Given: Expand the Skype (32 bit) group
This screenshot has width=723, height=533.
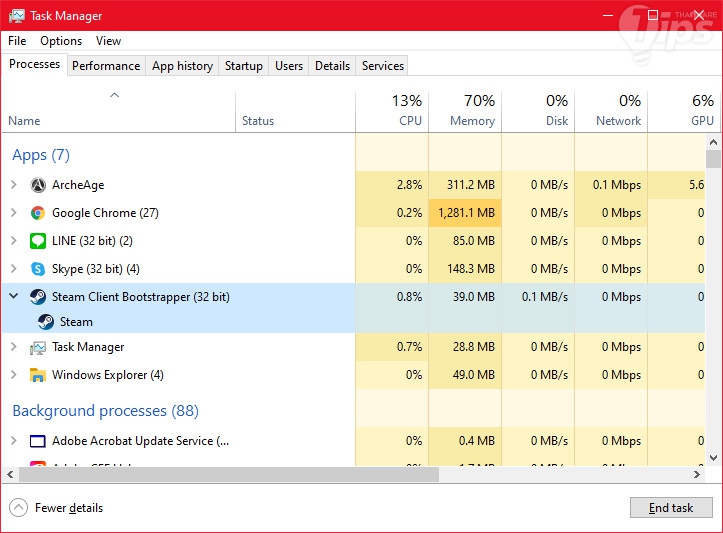Looking at the screenshot, I should tap(14, 269).
